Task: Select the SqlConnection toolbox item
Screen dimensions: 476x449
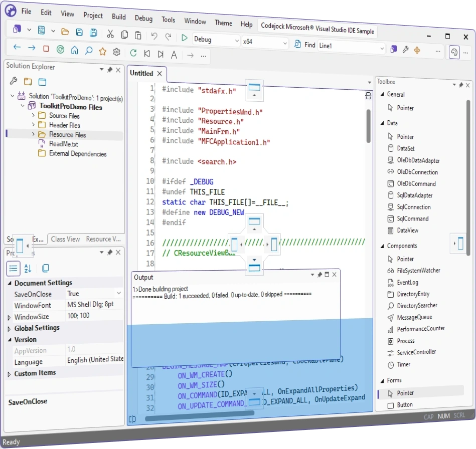Action: (x=414, y=207)
